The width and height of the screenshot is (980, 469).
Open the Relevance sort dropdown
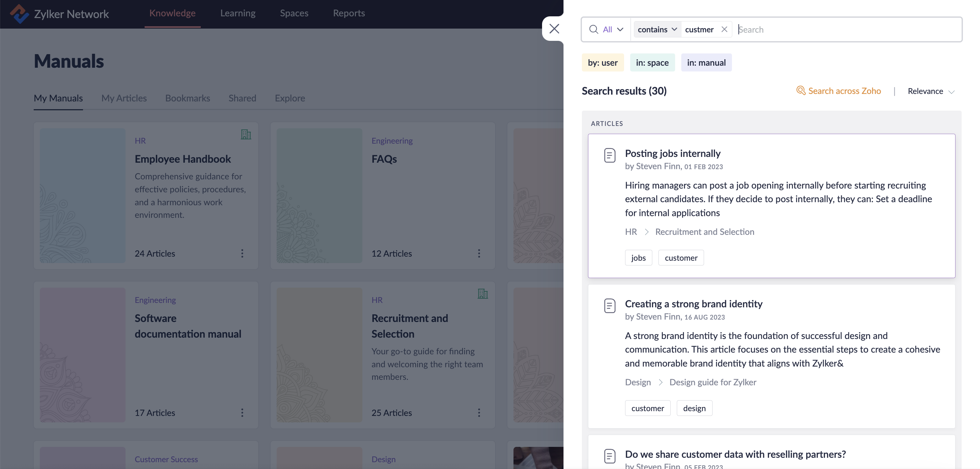click(x=931, y=91)
